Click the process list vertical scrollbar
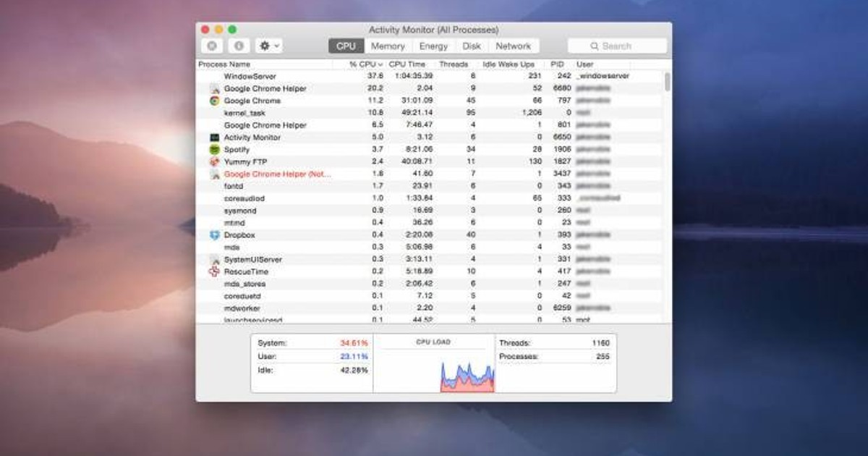868x456 pixels. [x=667, y=81]
